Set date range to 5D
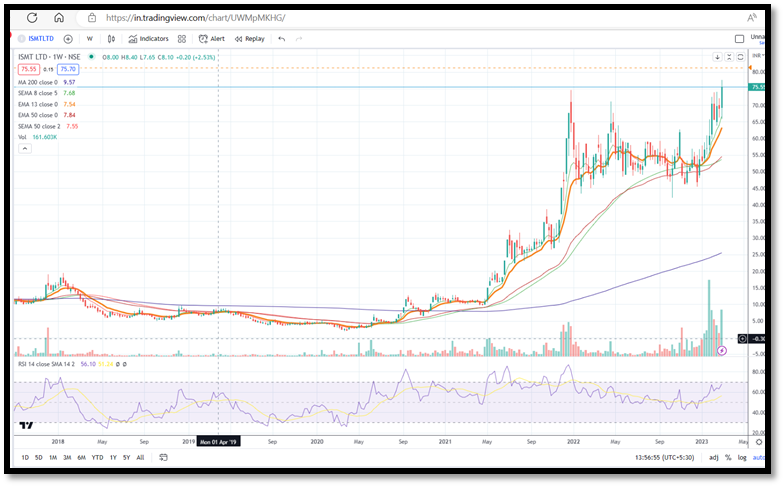The height and width of the screenshot is (487, 784). (x=38, y=458)
